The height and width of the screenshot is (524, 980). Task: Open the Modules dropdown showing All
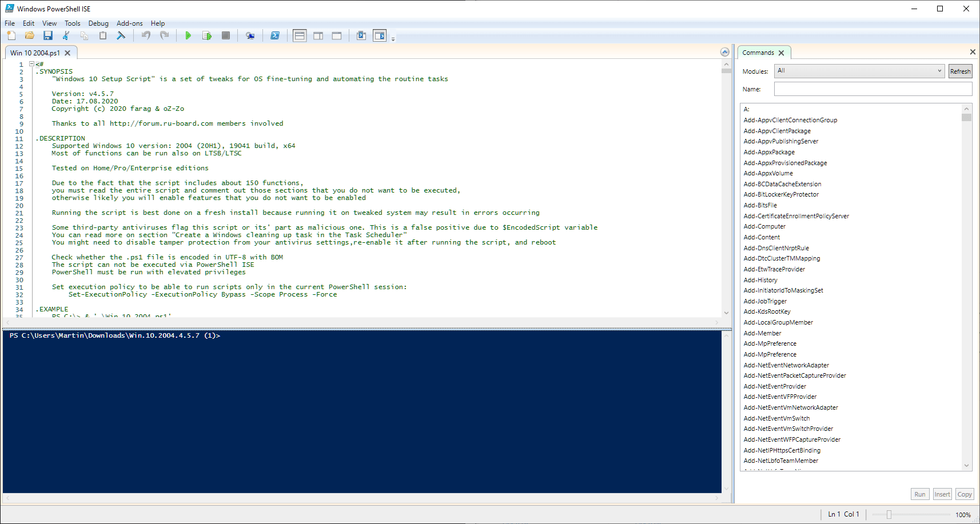tap(859, 71)
